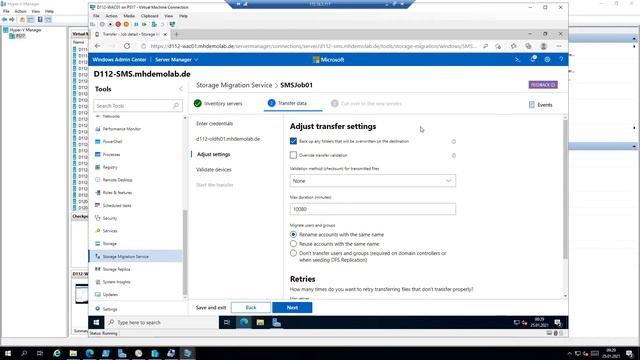Open Storage tool icon
This screenshot has width=640, height=360.
click(98, 243)
